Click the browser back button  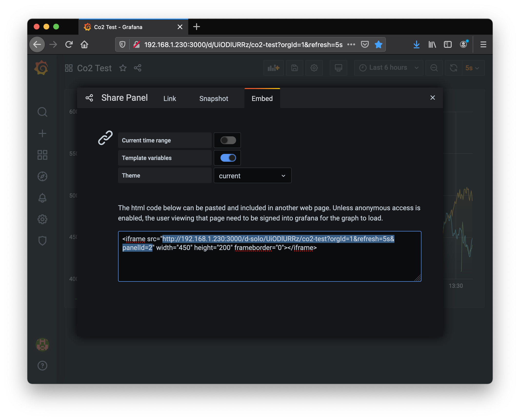tap(37, 44)
